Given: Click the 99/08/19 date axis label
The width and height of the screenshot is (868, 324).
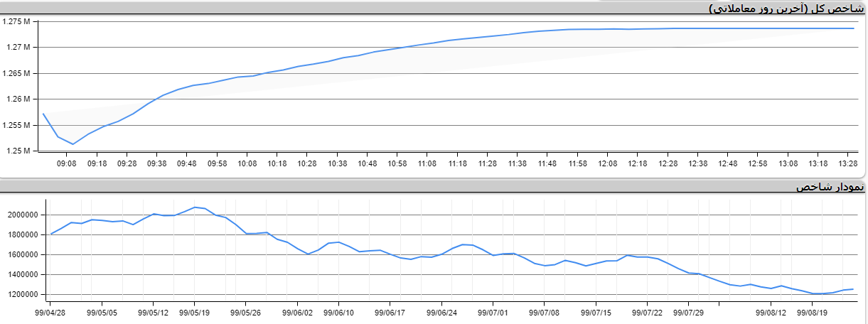Looking at the screenshot, I should pyautogui.click(x=813, y=311).
